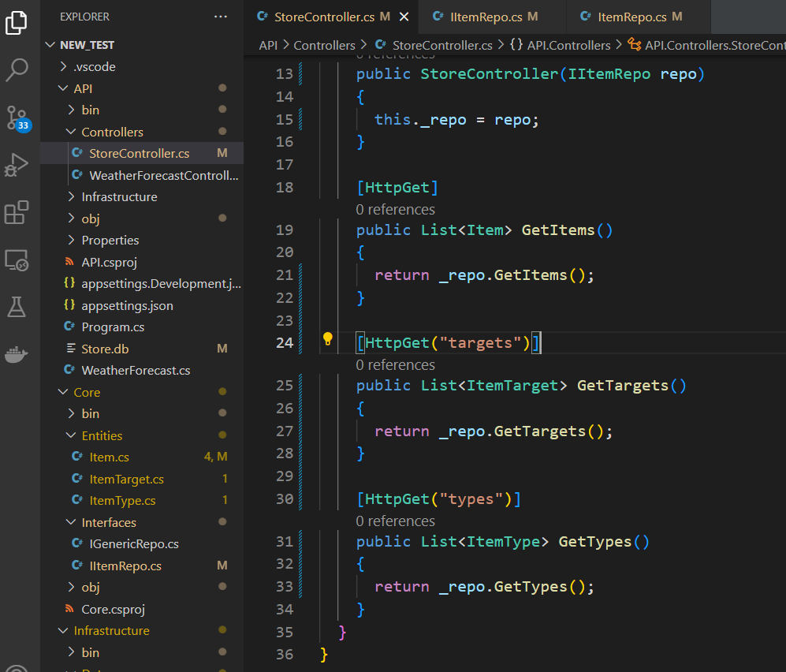The height and width of the screenshot is (672, 786).
Task: Open WeatherForecastController file in tree
Action: coord(142,175)
